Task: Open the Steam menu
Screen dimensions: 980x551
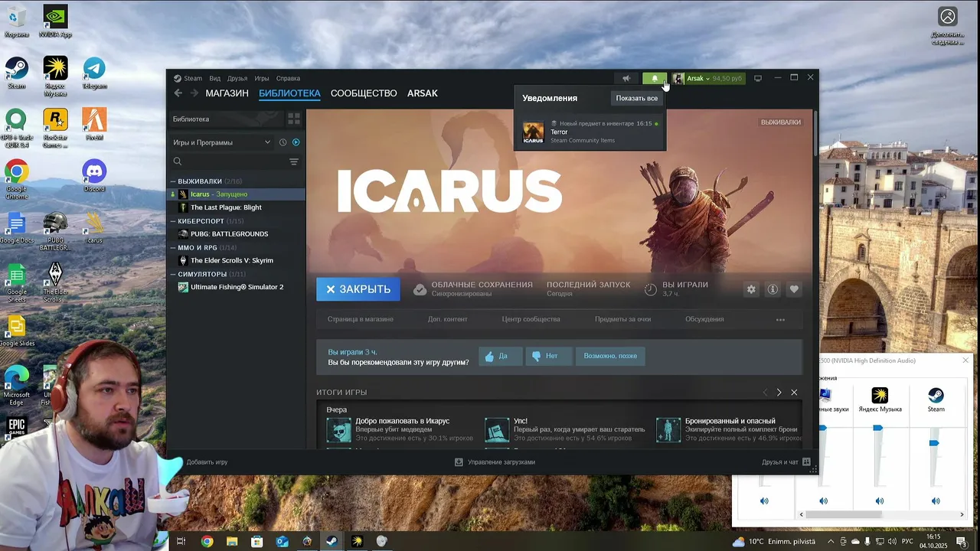Action: tap(188, 78)
